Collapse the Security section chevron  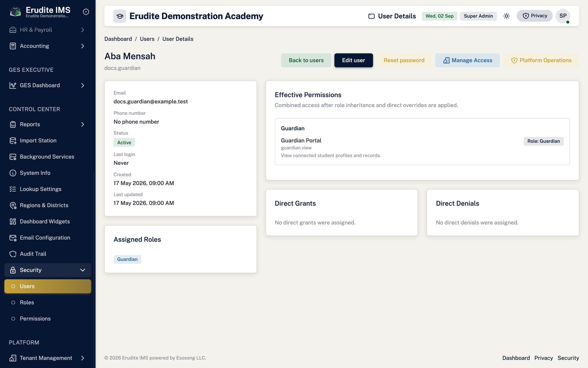83,270
